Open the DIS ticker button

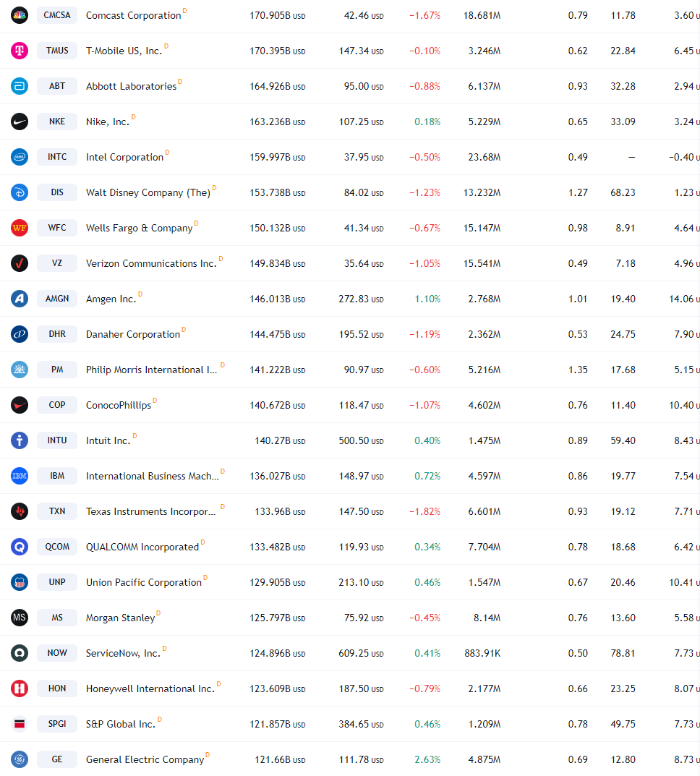57,192
